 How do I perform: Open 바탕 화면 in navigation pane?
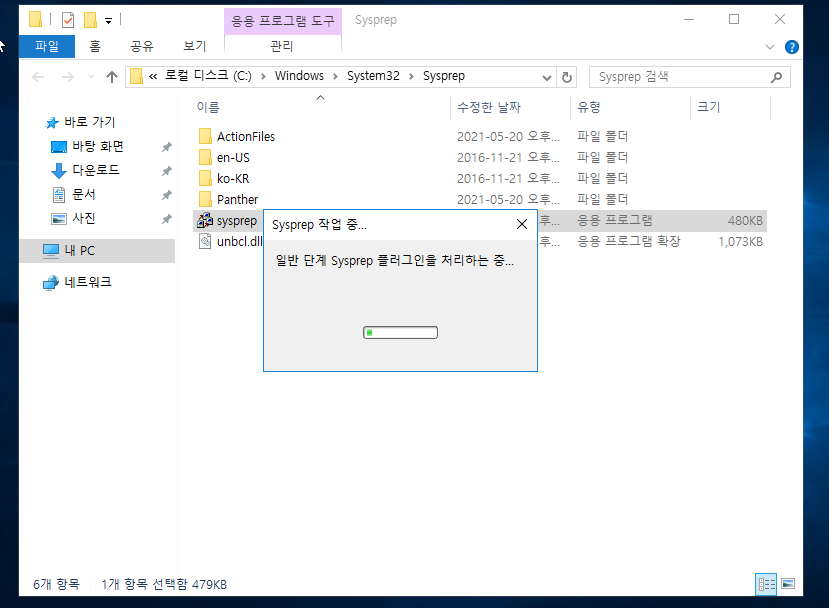(x=98, y=146)
